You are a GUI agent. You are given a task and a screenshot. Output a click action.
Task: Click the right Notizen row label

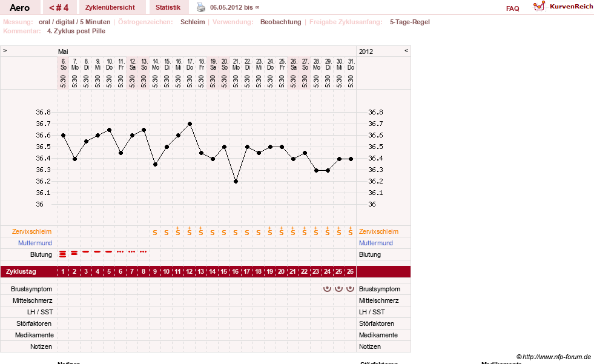click(x=370, y=346)
